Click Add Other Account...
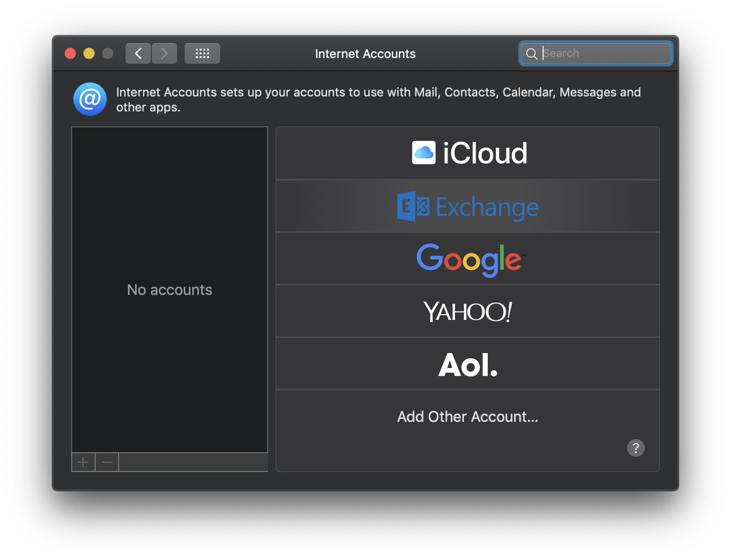 [468, 417]
